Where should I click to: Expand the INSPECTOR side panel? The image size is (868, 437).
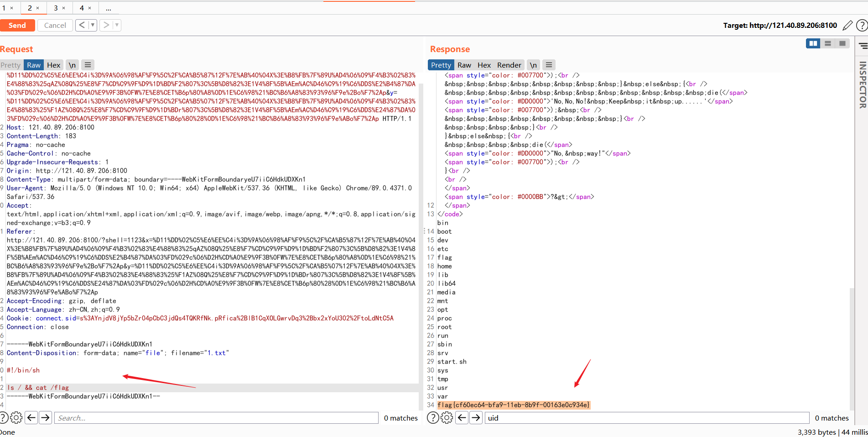pos(863,85)
